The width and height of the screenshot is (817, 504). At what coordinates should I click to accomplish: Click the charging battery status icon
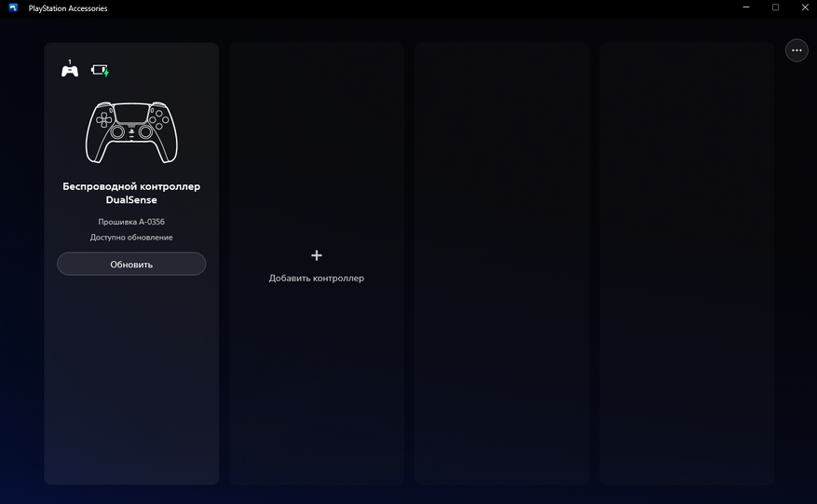[x=100, y=71]
